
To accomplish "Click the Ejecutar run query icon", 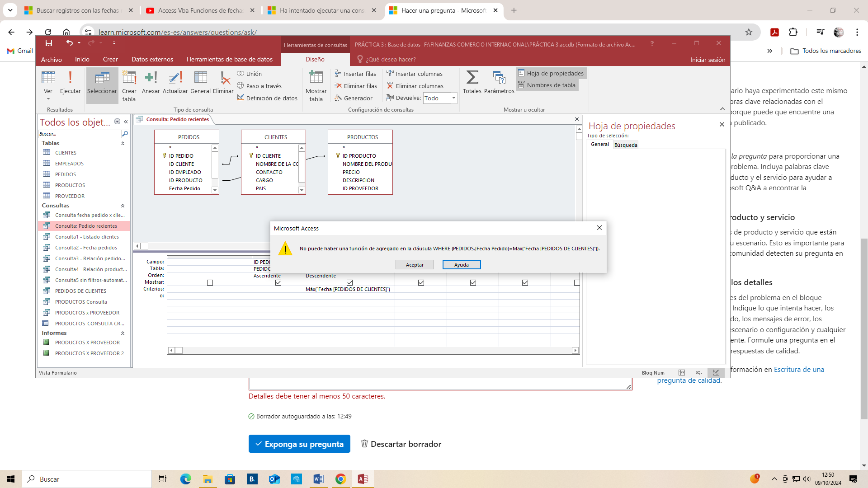I will point(70,83).
